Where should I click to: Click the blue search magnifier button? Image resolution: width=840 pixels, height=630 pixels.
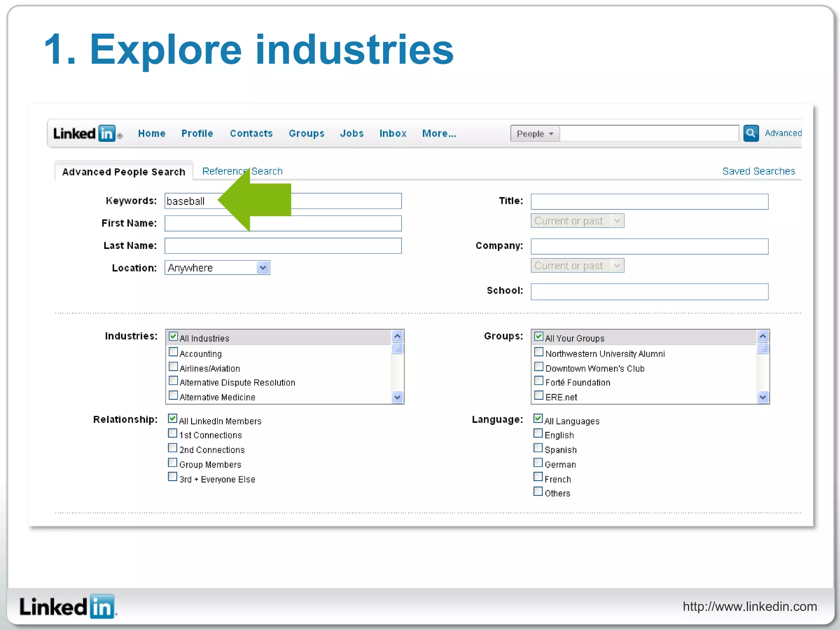[x=751, y=133]
